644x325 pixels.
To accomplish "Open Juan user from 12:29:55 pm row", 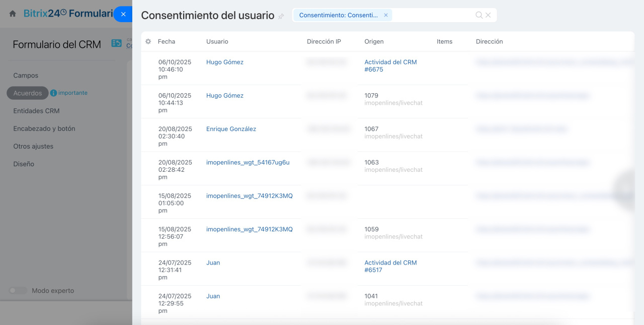I will [213, 296].
